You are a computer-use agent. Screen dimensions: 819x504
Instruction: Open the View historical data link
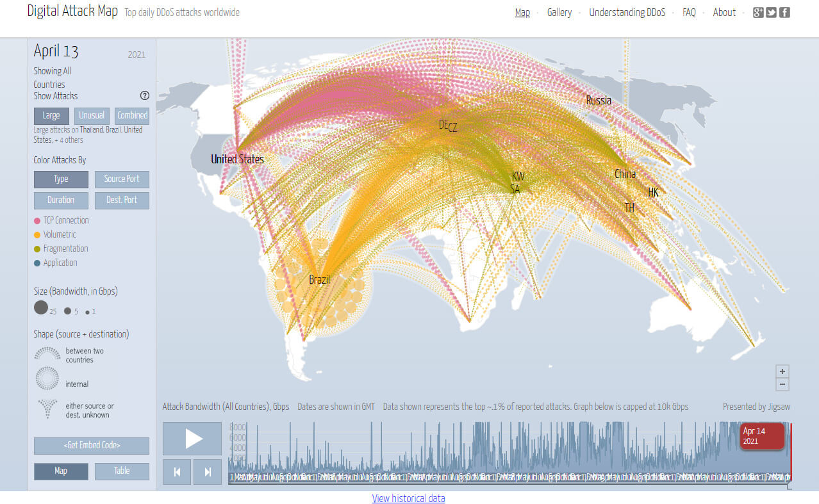click(x=408, y=498)
